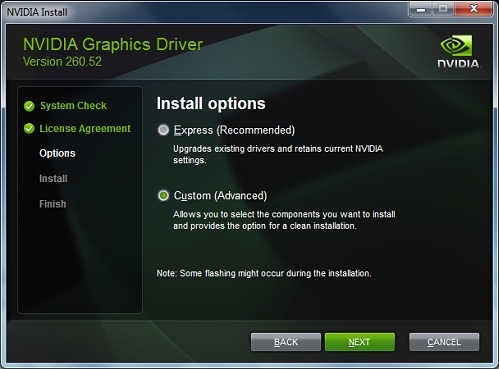Click the NEXT button
This screenshot has height=369, width=499.
[360, 342]
